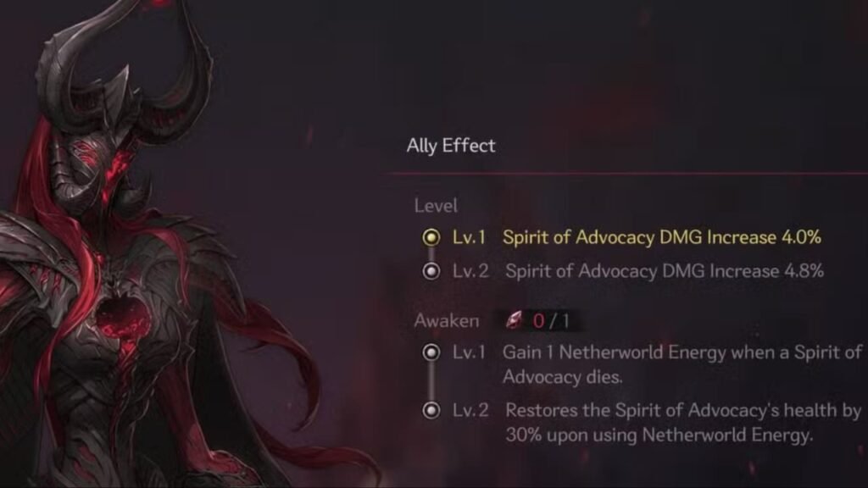
Task: Click the 0/1 awaken material counter
Action: (x=551, y=321)
